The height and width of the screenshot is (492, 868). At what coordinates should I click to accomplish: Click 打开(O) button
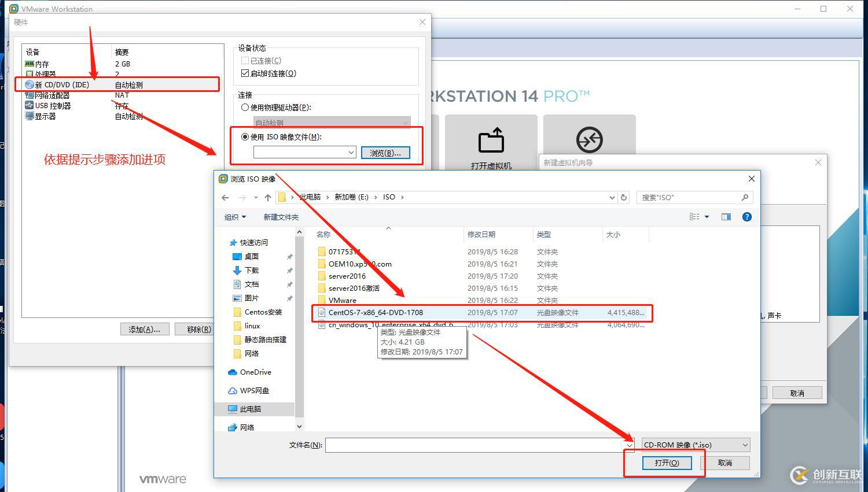pos(667,463)
